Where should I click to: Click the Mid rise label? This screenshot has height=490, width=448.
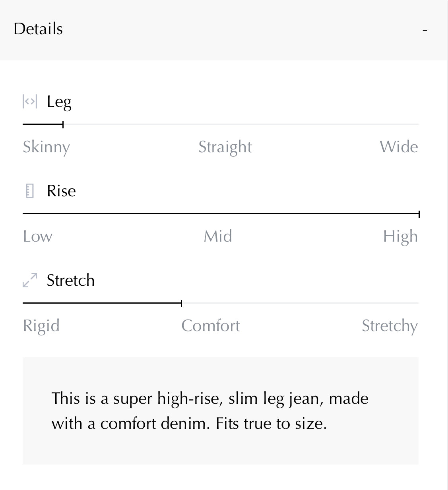tap(218, 236)
